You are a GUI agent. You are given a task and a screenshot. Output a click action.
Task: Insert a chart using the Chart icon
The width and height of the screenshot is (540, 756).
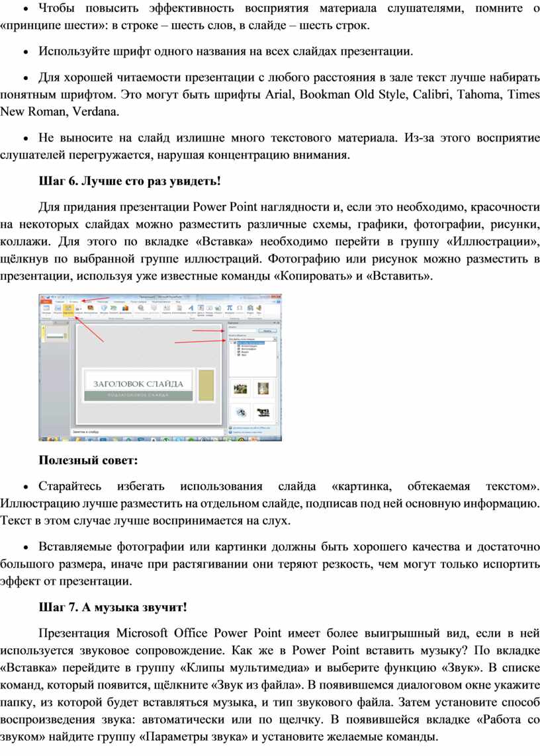coord(126,309)
